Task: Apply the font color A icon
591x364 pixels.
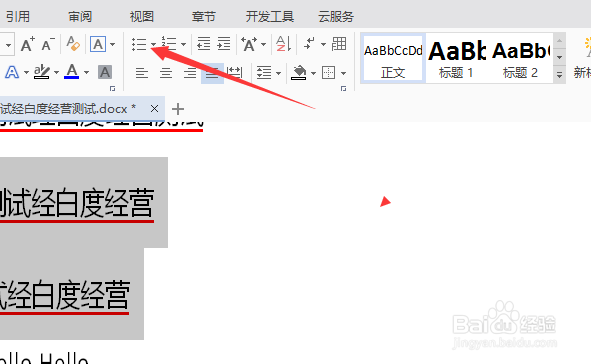Action: pos(72,71)
